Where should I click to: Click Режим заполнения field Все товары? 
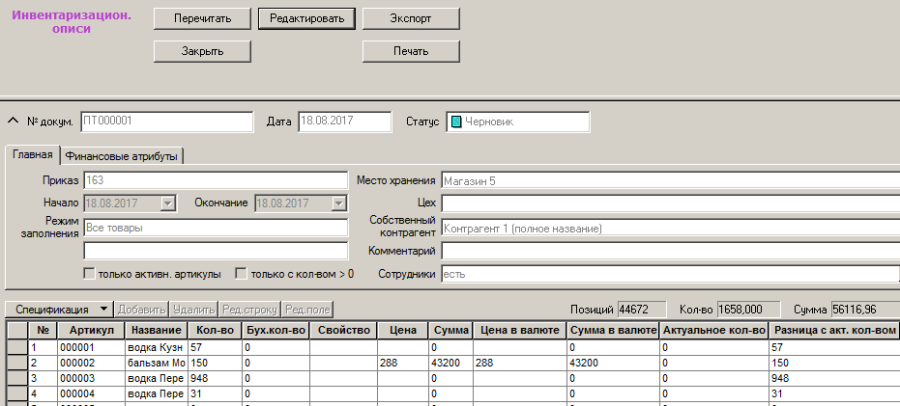point(216,227)
